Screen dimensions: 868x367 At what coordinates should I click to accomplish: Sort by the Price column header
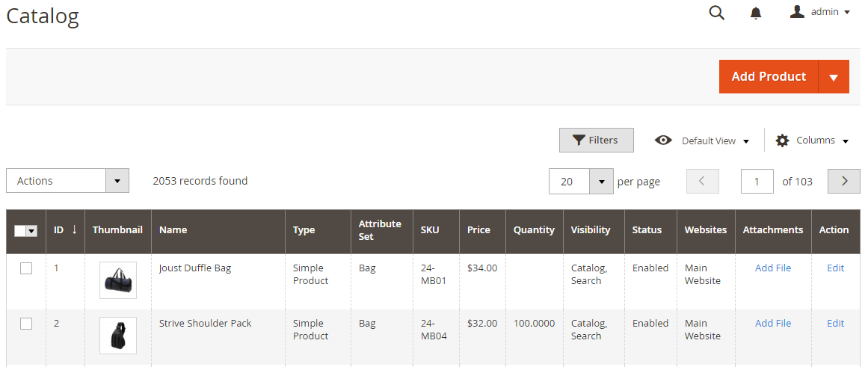(478, 229)
